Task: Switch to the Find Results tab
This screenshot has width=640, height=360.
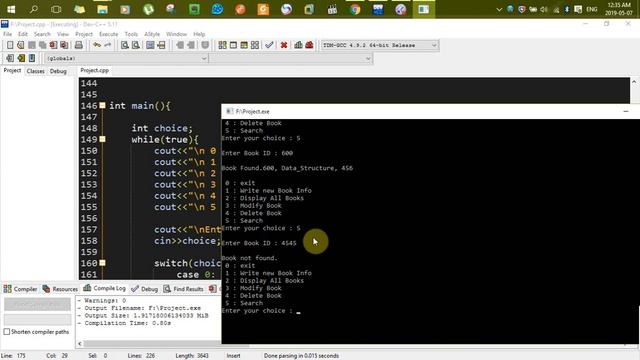Action: 183,289
